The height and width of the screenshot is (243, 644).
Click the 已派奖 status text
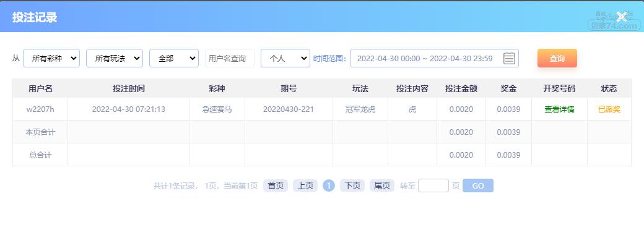pyautogui.click(x=609, y=109)
